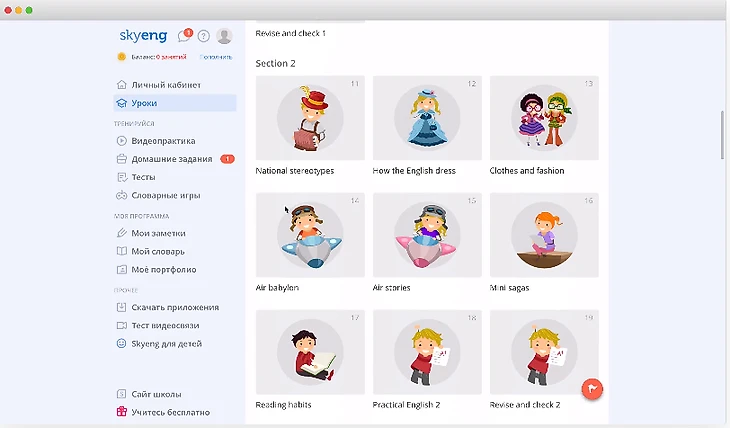The image size is (730, 428).
Task: Open Словарные игры menu item
Action: 166,195
